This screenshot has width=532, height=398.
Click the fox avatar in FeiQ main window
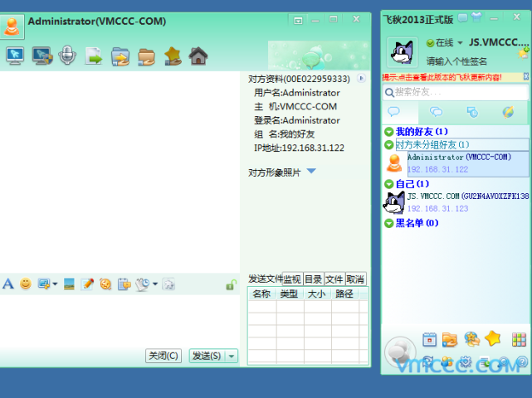tap(403, 52)
